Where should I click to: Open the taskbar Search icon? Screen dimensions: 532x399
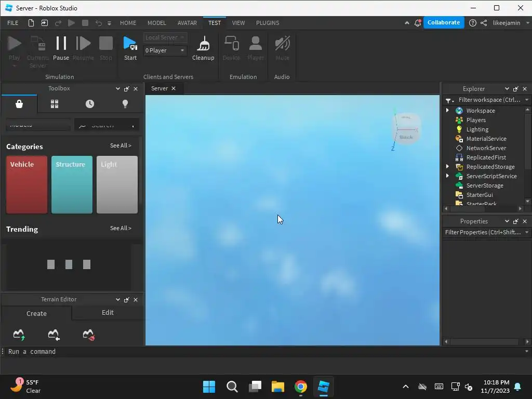pyautogui.click(x=232, y=387)
